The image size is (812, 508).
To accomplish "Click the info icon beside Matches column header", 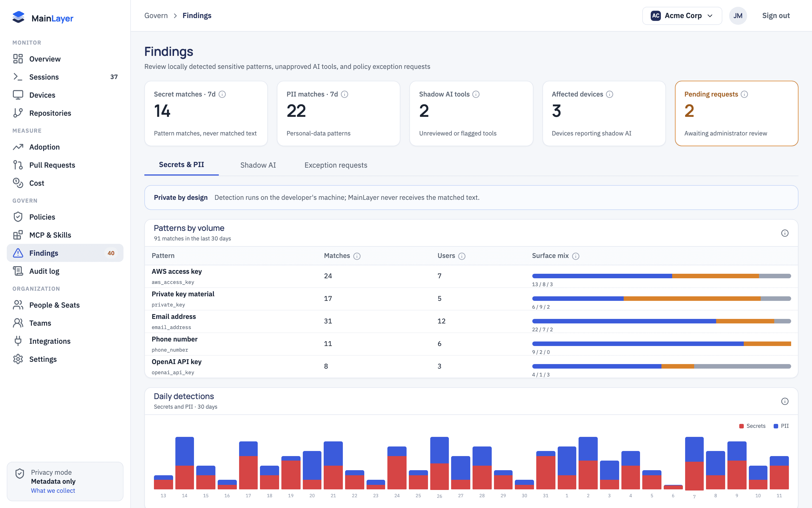I will coord(357,256).
